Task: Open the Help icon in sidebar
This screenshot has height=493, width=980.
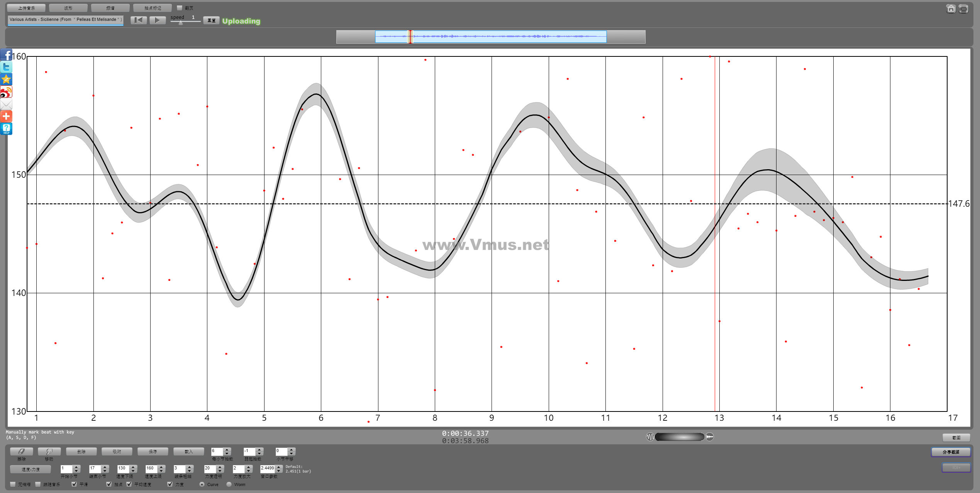Action: [6, 129]
